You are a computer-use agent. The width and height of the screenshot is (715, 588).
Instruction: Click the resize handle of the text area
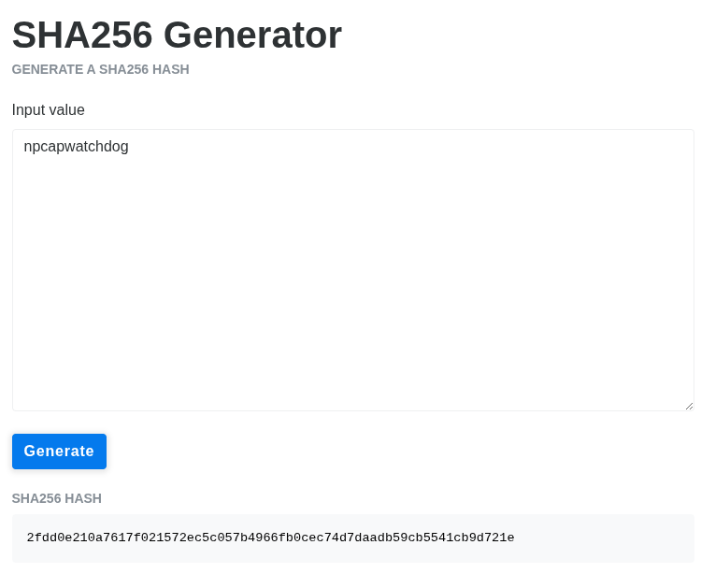689,406
